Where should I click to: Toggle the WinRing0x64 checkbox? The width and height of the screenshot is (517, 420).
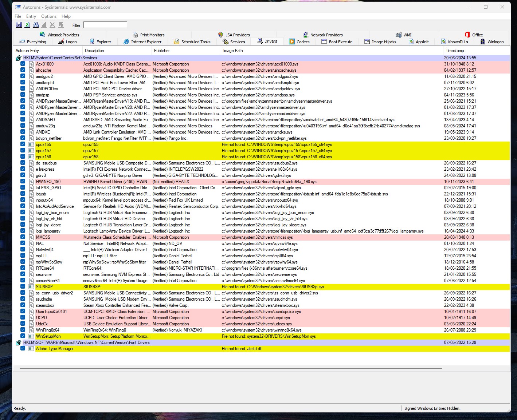click(23, 330)
